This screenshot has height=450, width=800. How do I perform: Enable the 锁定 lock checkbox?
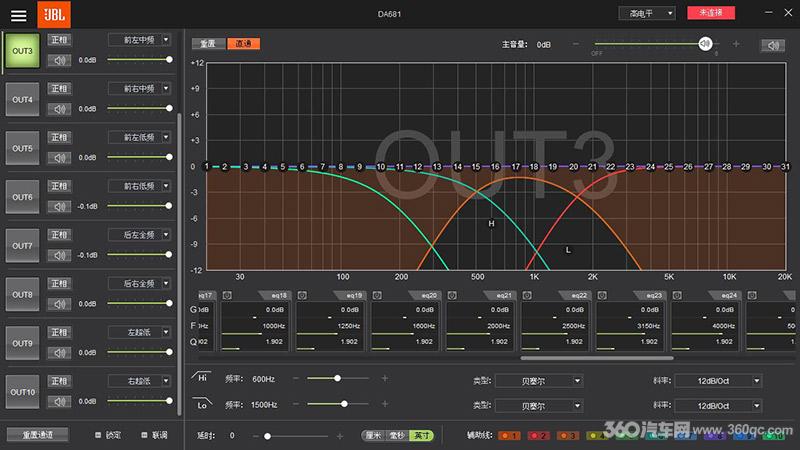(98, 435)
